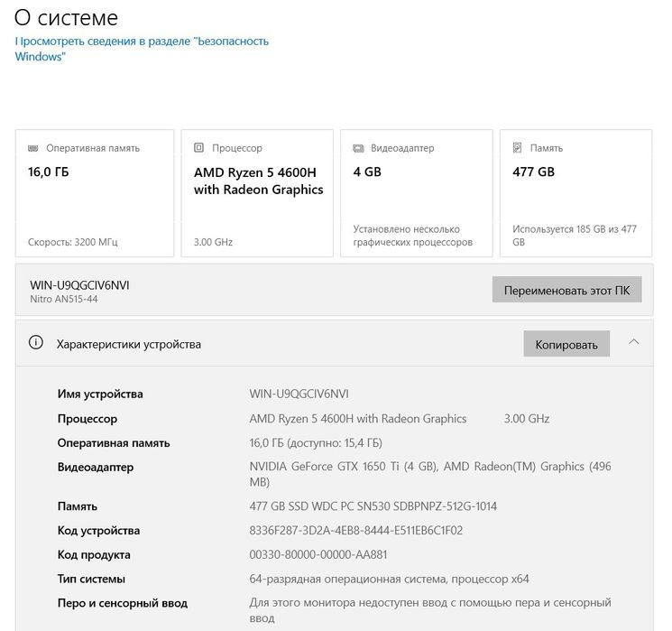This screenshot has height=631, width=672.
Task: Copy device specifications with Копировать button
Action: pos(566,344)
